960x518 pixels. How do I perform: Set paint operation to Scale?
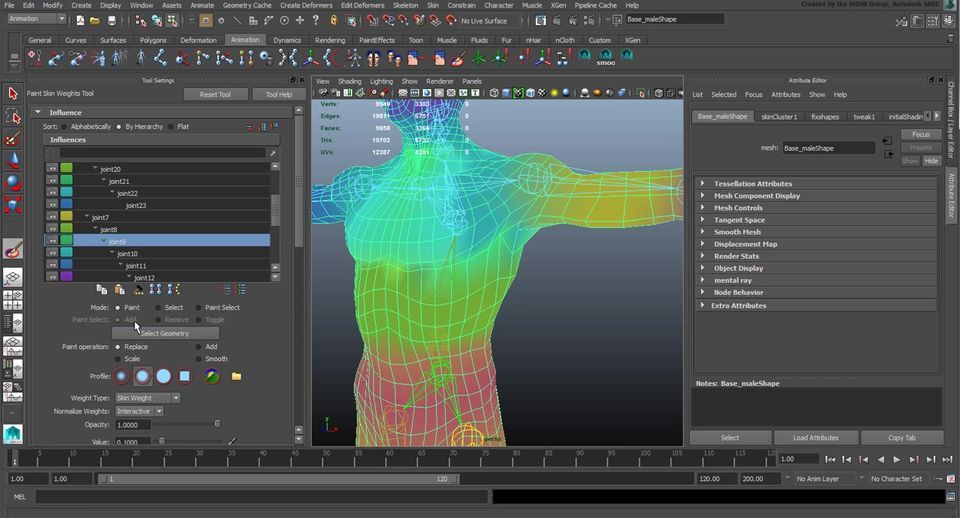(118, 359)
